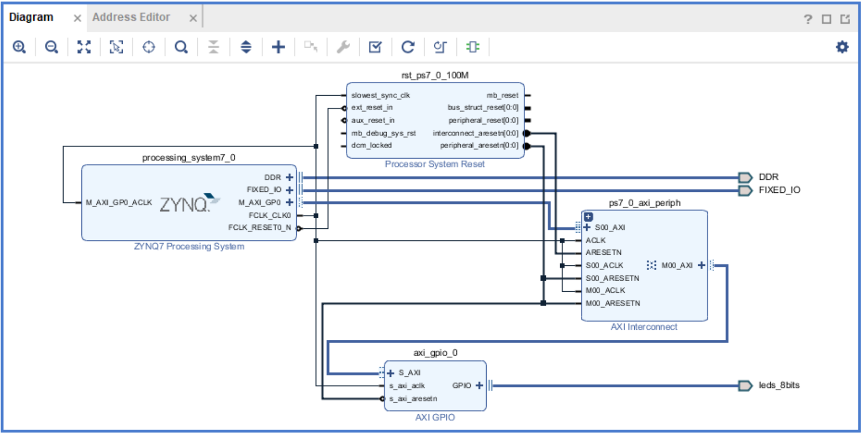Select the mb_reset output pin
The height and width of the screenshot is (436, 868).
502,96
